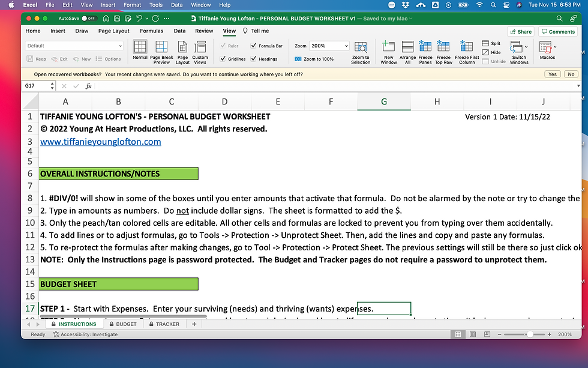Click Yes to open recovered workbooks

click(x=551, y=74)
